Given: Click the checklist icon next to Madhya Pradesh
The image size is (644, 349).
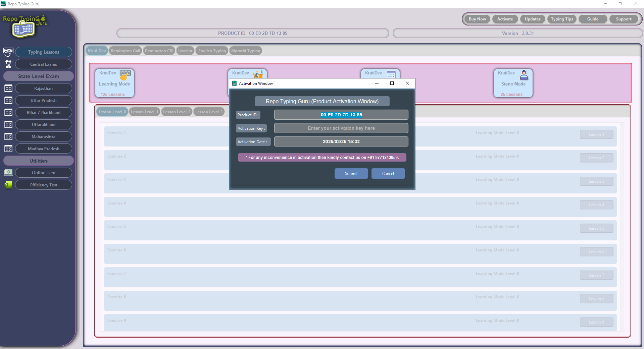Looking at the screenshot, I should 8,149.
